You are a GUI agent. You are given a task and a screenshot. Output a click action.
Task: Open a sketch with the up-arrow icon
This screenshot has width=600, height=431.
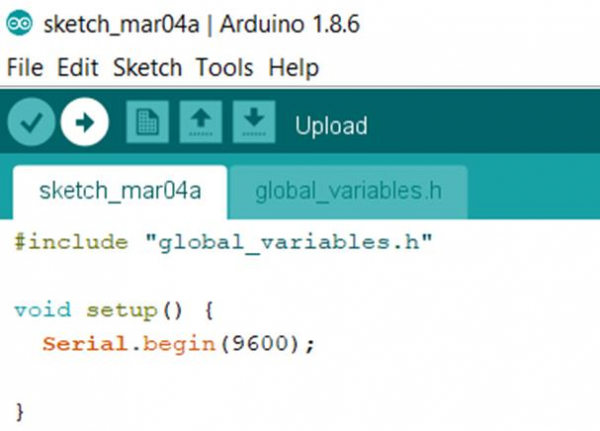click(x=201, y=122)
